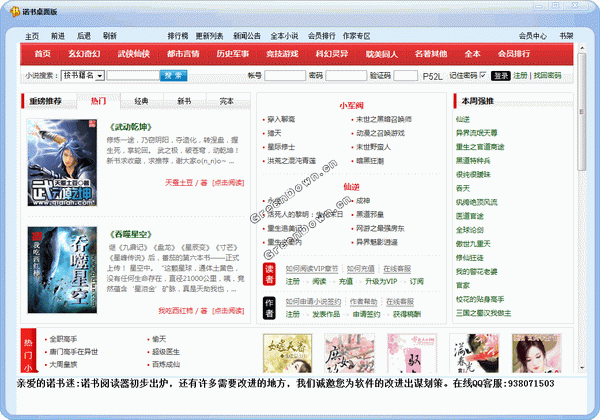Viewport: 600px width, 420px height.
Task: Click 前进 to go forward
Action: 58,36
